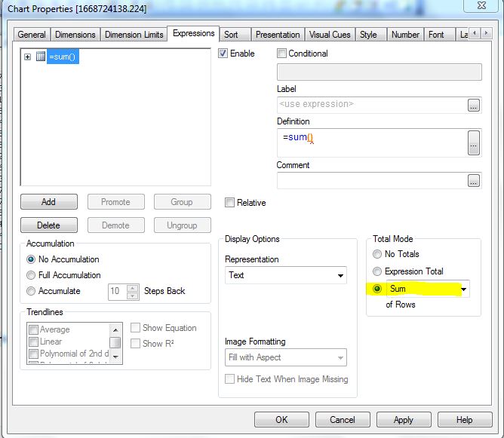Click into the Label input field
Viewport: 504px width, 438px height.
372,105
